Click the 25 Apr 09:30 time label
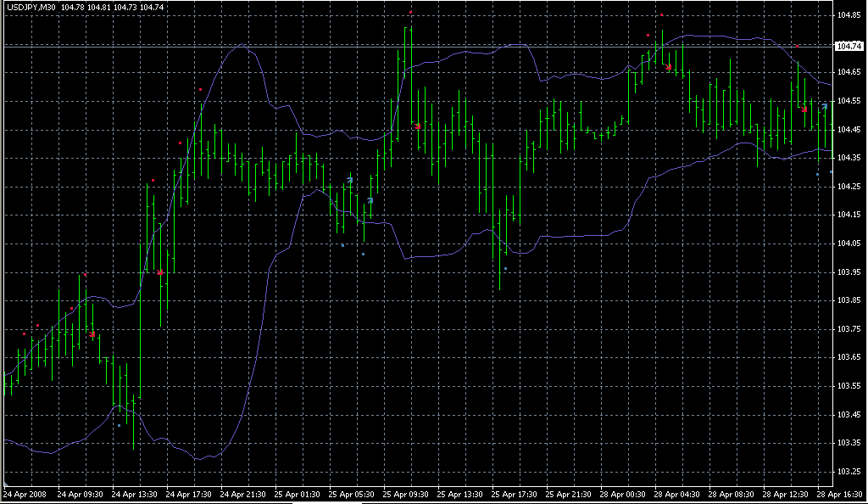This screenshot has width=868, height=504. 406,494
